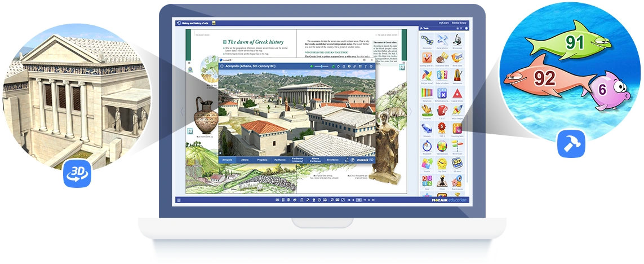The height and width of the screenshot is (264, 644).
Task: Start the Quiz tool
Action: (x=427, y=183)
